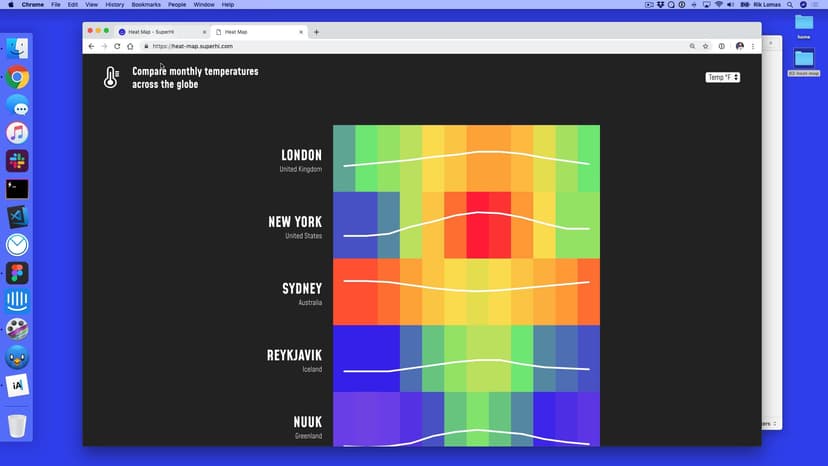Launch Figma from the dock
This screenshot has width=828, height=466.
pyautogui.click(x=17, y=273)
